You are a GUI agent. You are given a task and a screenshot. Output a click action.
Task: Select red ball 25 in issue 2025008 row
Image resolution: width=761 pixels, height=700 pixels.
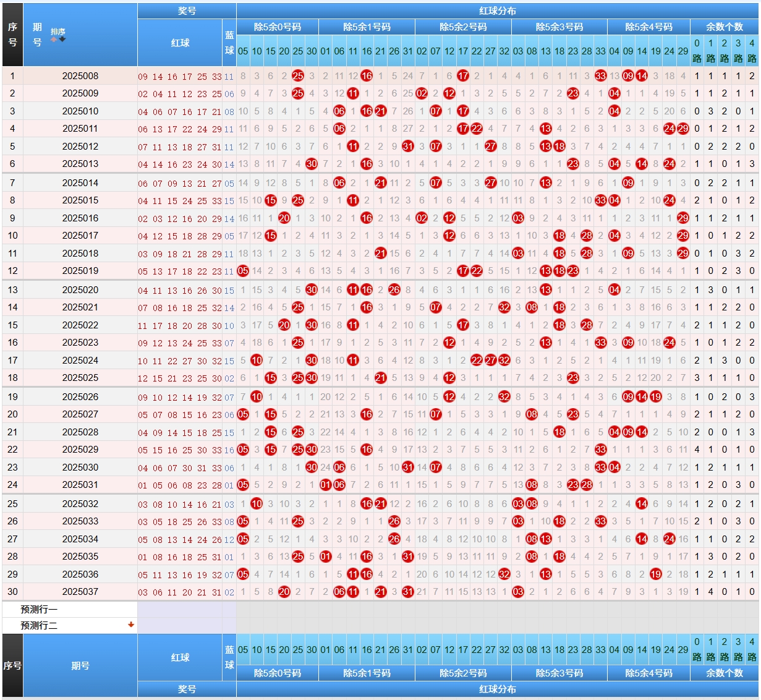pyautogui.click(x=298, y=76)
